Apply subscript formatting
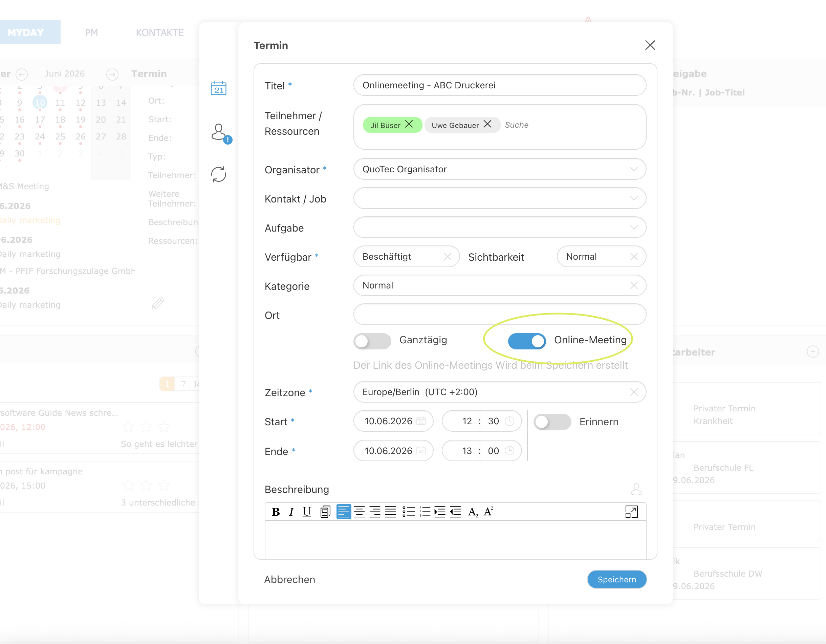The height and width of the screenshot is (644, 826). click(473, 512)
